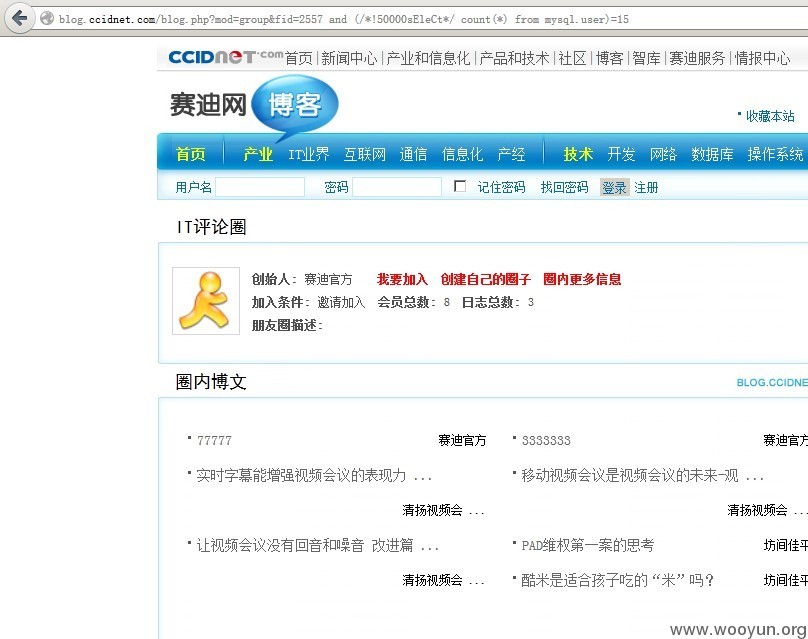Viewport: 808px width, 639px height.
Task: Open the blog post titled 77777
Action: pyautogui.click(x=214, y=441)
